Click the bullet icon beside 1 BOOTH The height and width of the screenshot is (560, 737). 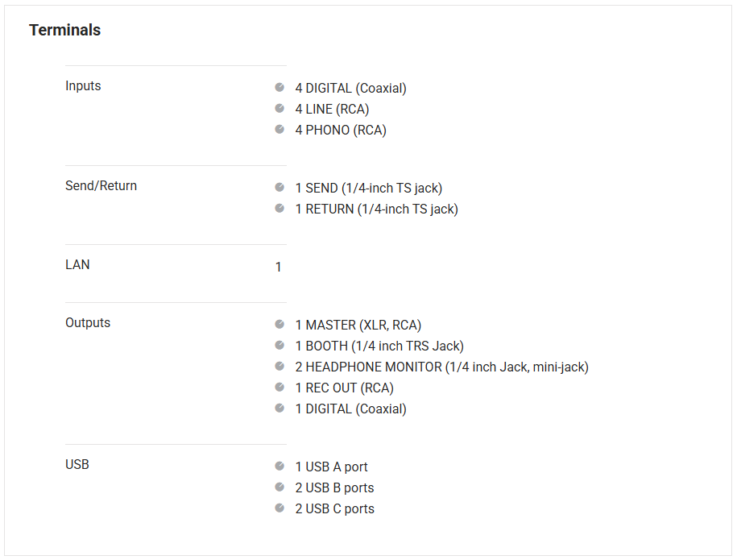tap(279, 345)
